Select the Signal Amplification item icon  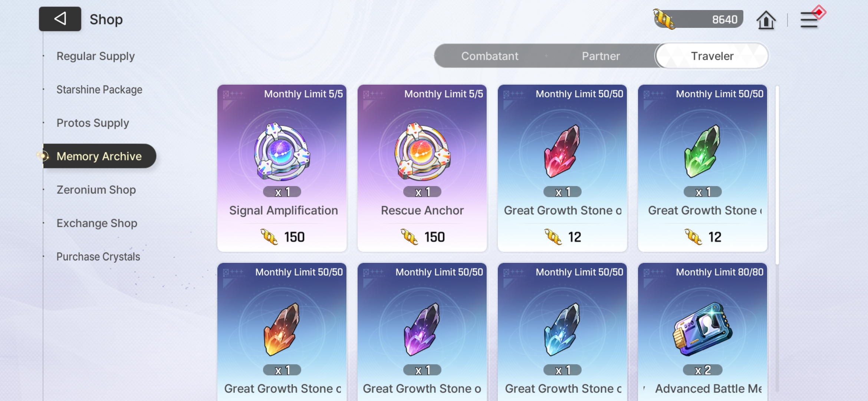click(x=282, y=152)
